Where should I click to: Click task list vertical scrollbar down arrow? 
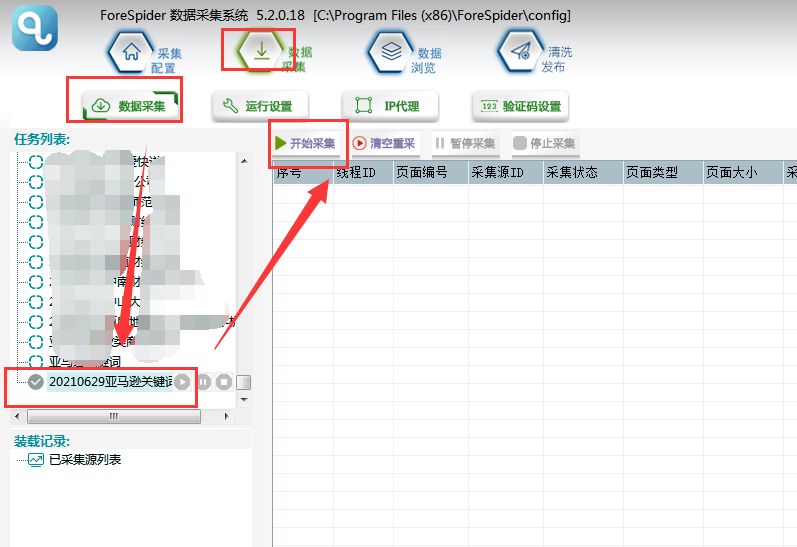(x=244, y=400)
